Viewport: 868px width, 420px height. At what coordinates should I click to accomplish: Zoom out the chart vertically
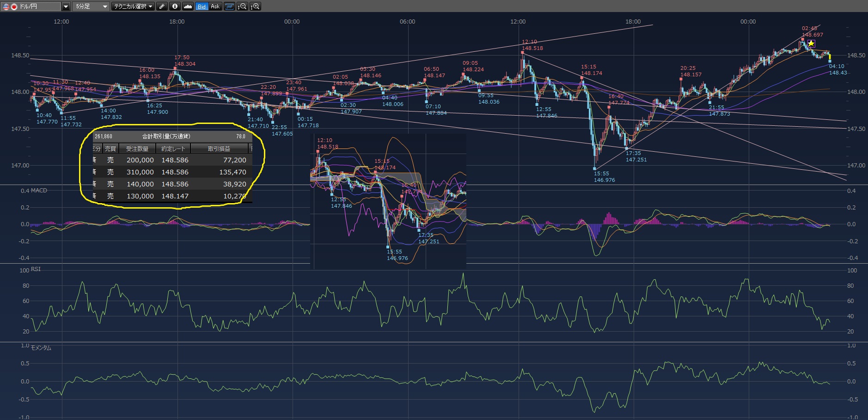[242, 6]
